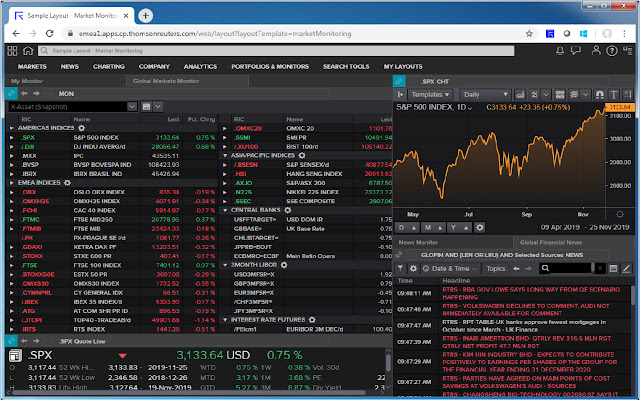Open AMERICAS INDICES settings gear
Screen dimensions: 640x400
coord(82,128)
